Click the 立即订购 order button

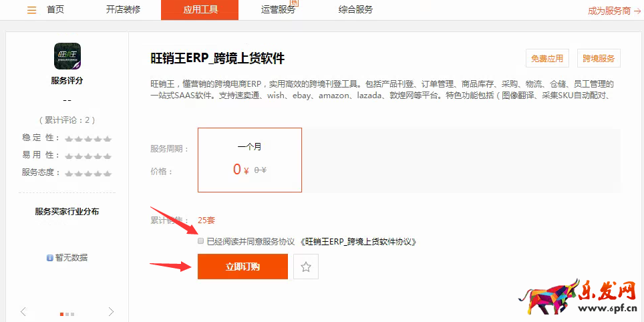tap(243, 267)
